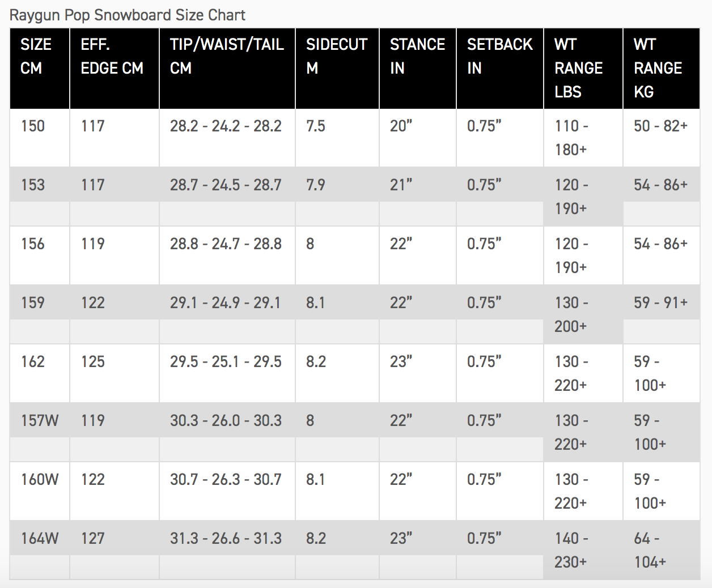Click the SETBACK IN column header
The image size is (712, 588).
(499, 56)
